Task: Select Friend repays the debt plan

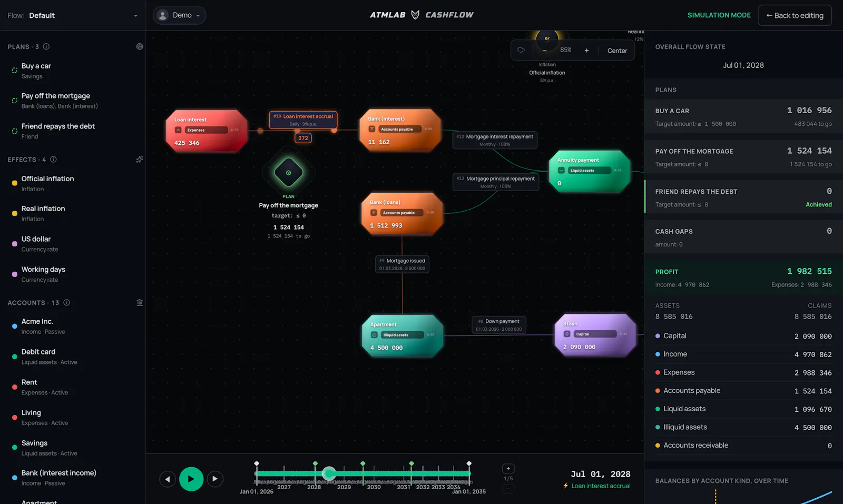Action: (x=73, y=131)
